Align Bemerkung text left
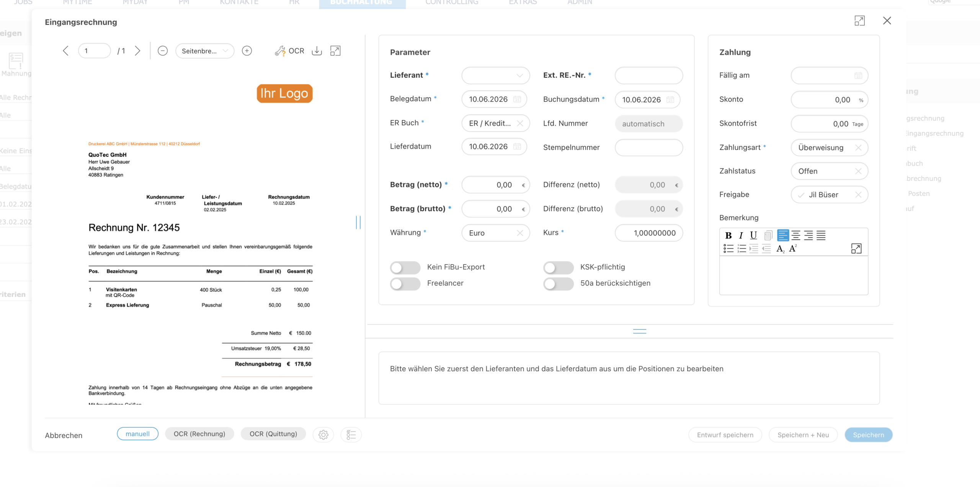 point(783,235)
